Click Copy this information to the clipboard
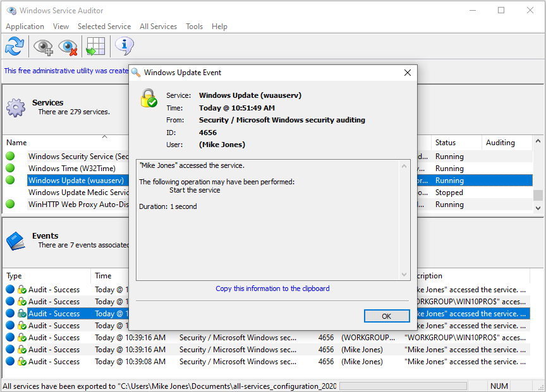 (272, 288)
